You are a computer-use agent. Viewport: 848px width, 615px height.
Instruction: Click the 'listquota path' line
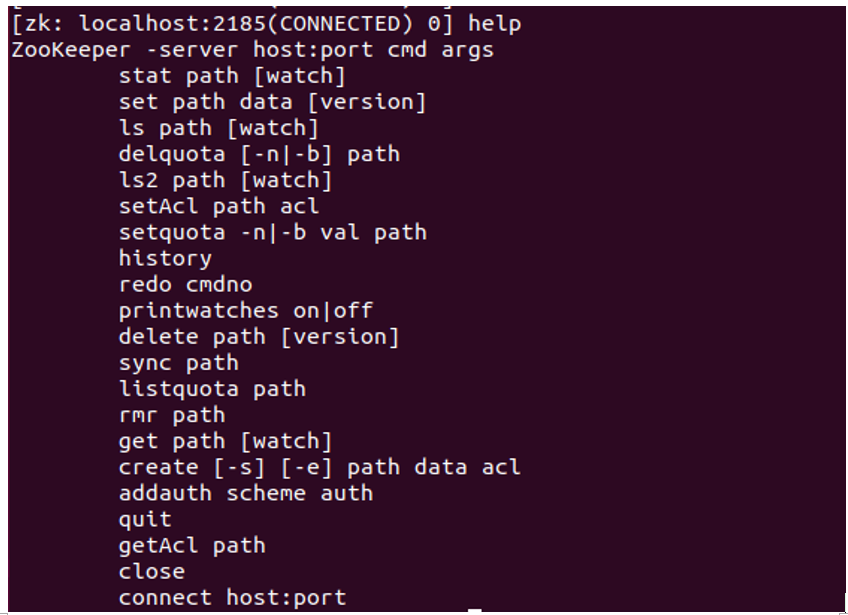coord(212,388)
